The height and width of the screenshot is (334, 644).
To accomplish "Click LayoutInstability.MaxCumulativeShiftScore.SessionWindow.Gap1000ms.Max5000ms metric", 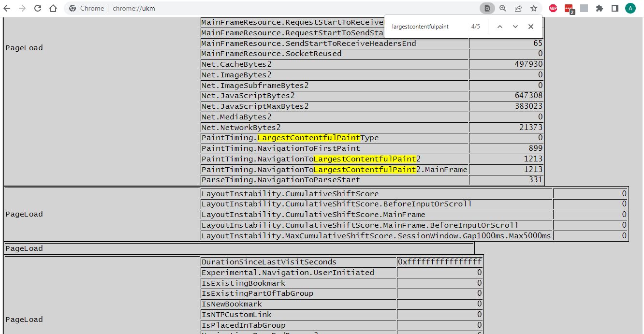I will pos(376,236).
